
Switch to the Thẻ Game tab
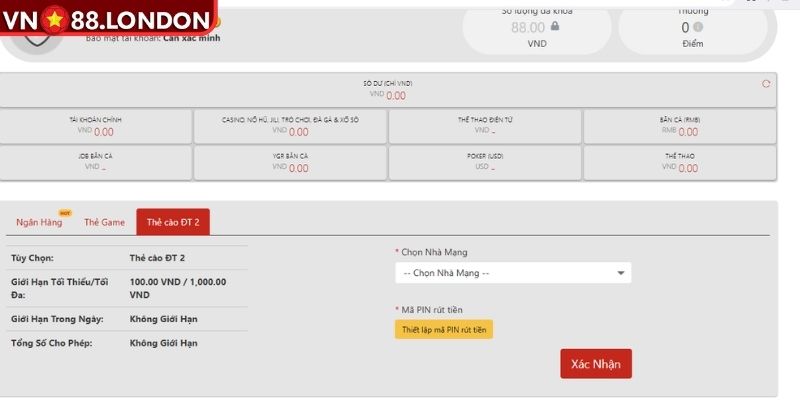(x=104, y=222)
